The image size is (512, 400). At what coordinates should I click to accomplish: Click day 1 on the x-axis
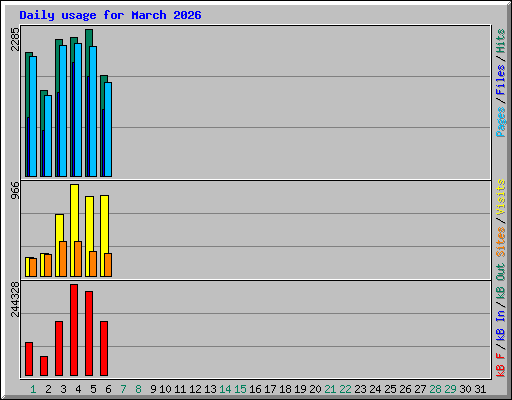click(33, 389)
